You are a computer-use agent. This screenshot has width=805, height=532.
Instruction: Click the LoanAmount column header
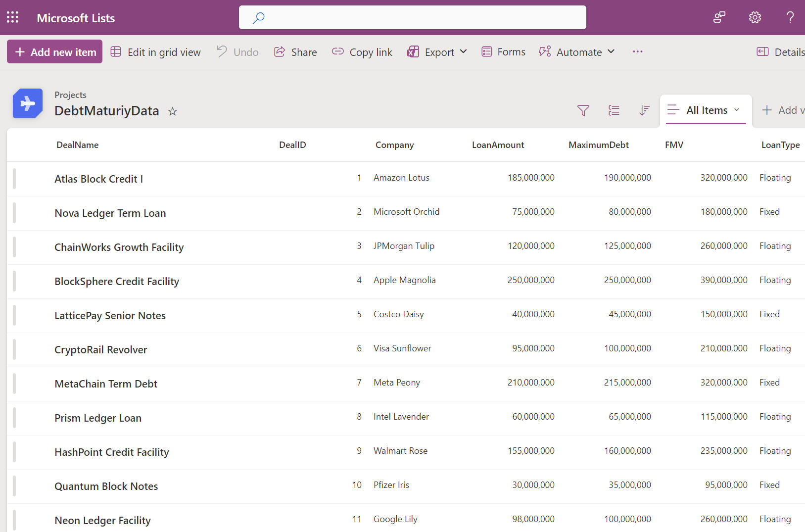coord(498,145)
